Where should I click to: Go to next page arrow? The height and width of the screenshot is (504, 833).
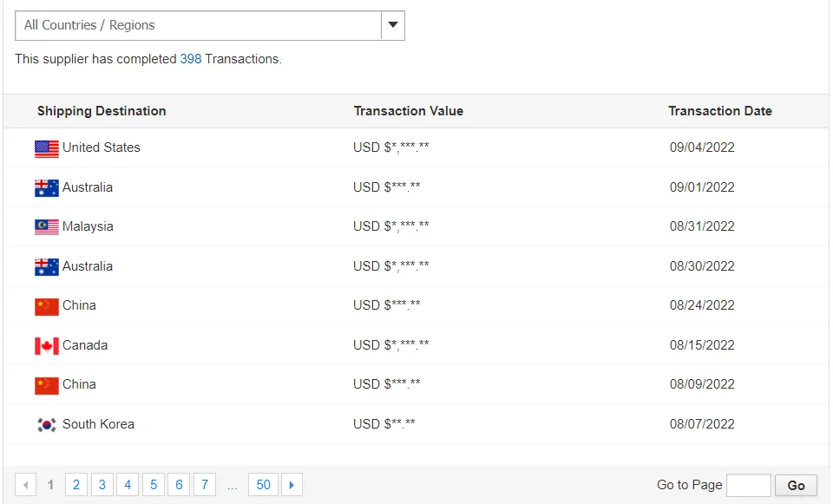pyautogui.click(x=292, y=485)
